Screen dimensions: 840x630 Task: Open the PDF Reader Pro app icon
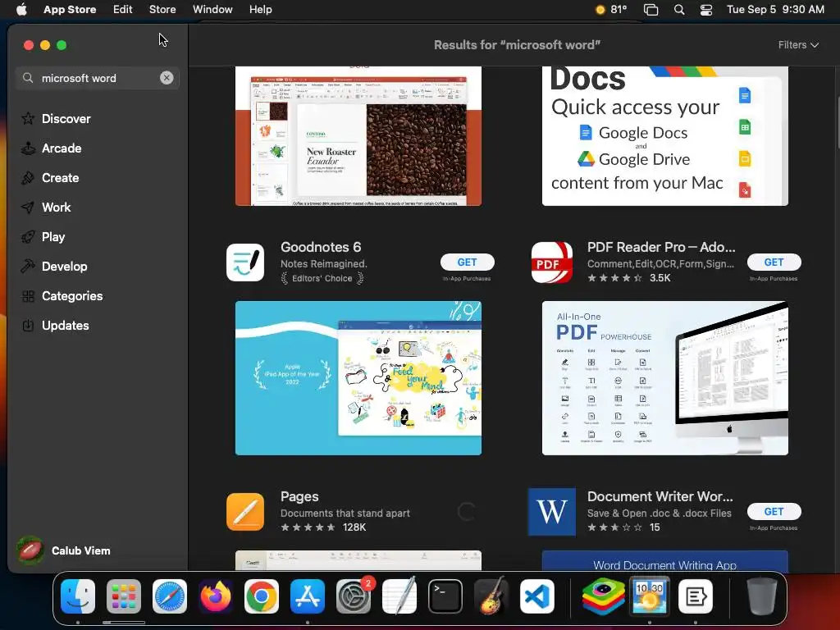click(552, 262)
